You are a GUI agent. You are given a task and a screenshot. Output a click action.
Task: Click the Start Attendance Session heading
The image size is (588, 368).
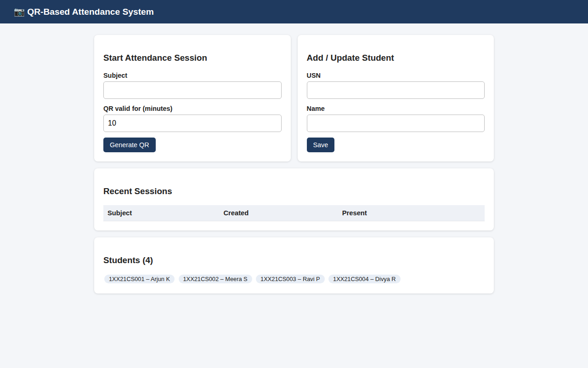pos(155,58)
